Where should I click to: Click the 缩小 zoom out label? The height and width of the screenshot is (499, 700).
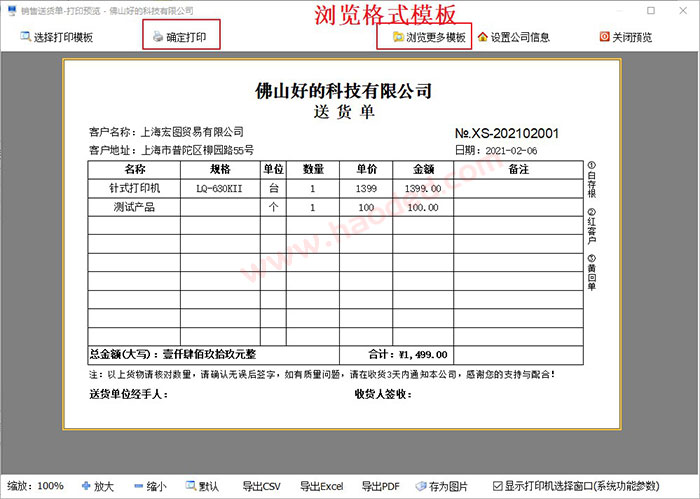tap(156, 486)
